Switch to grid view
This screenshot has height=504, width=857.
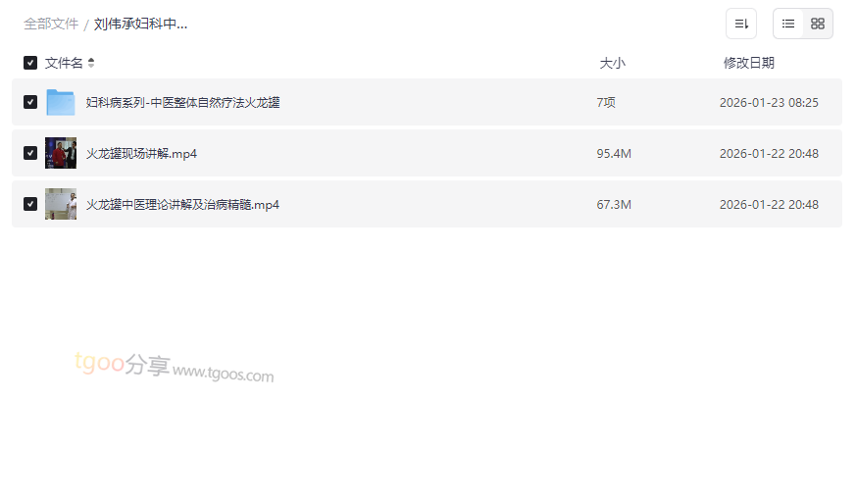click(x=818, y=24)
